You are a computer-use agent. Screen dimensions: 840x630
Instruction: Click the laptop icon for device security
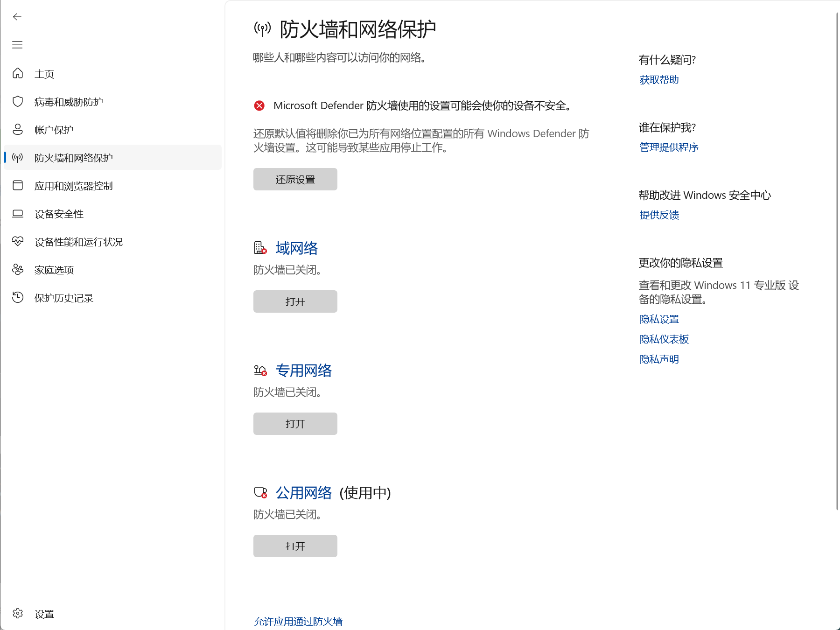(18, 213)
